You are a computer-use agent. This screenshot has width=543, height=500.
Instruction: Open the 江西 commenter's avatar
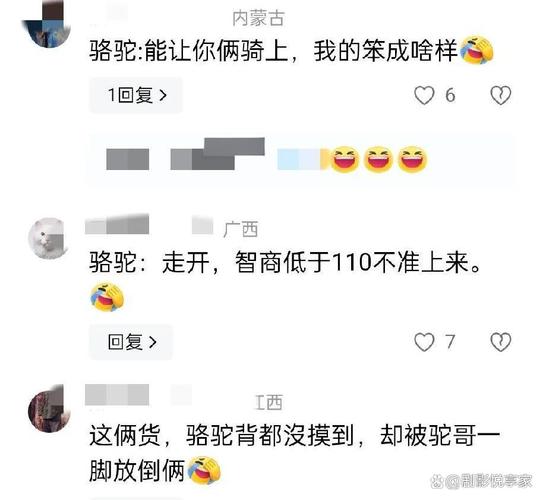(49, 408)
